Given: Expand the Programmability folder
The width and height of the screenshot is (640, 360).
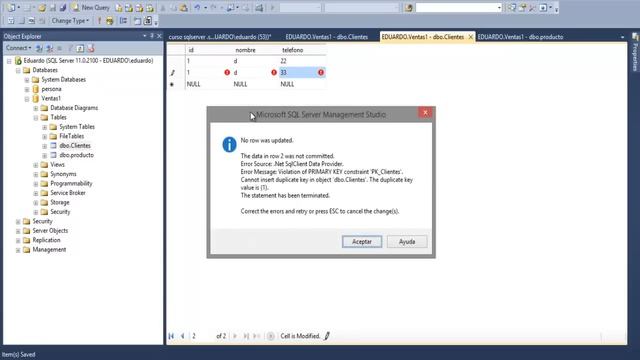Looking at the screenshot, I should point(36,184).
